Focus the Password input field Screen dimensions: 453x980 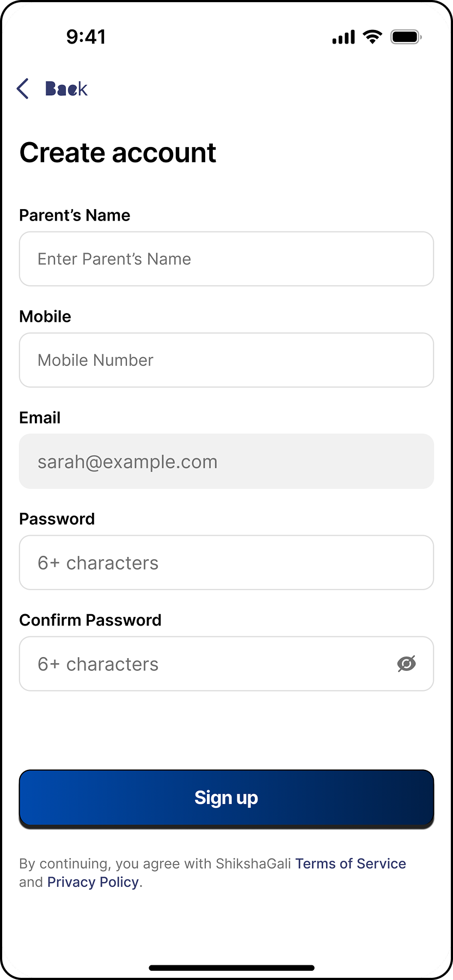pyautogui.click(x=226, y=563)
